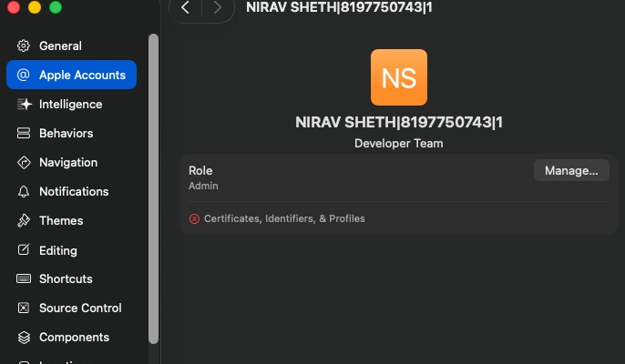Click the Behaviors stacked-bars icon
Viewport: 625px width, 364px height.
pos(24,133)
